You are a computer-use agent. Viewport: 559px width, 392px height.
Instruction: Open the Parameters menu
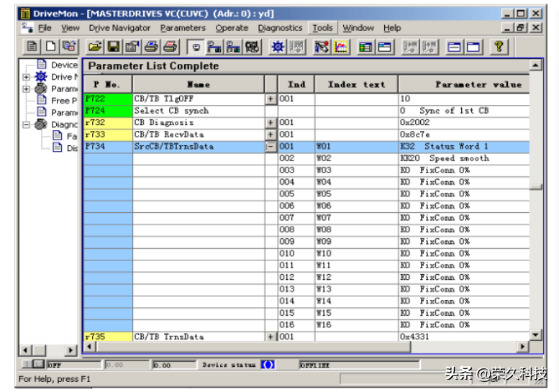pos(183,28)
